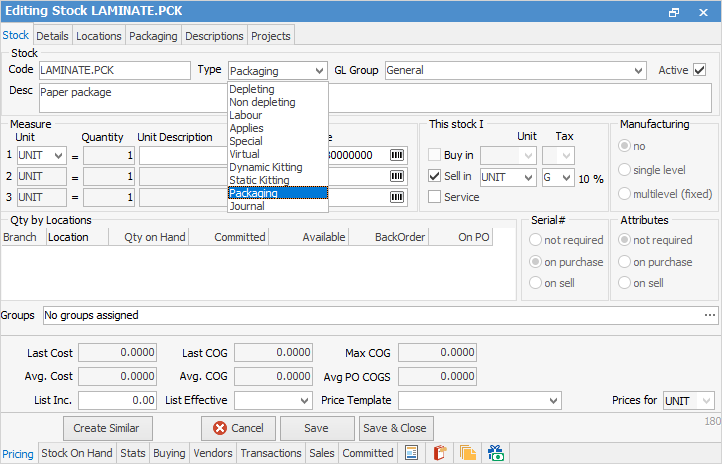Set Attributes to on sell
The image size is (722, 464).
624,283
